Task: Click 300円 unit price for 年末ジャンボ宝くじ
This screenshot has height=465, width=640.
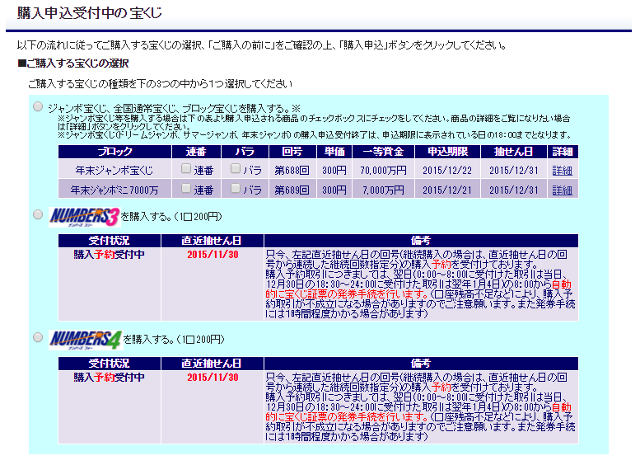Action: tap(334, 170)
